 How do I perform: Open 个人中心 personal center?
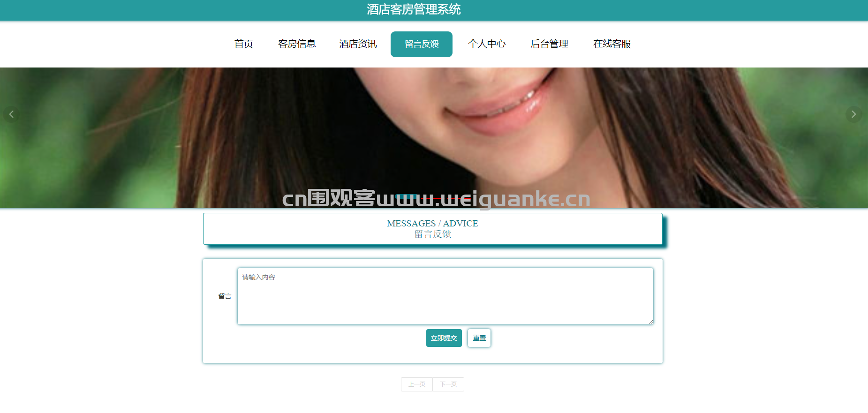coord(486,44)
